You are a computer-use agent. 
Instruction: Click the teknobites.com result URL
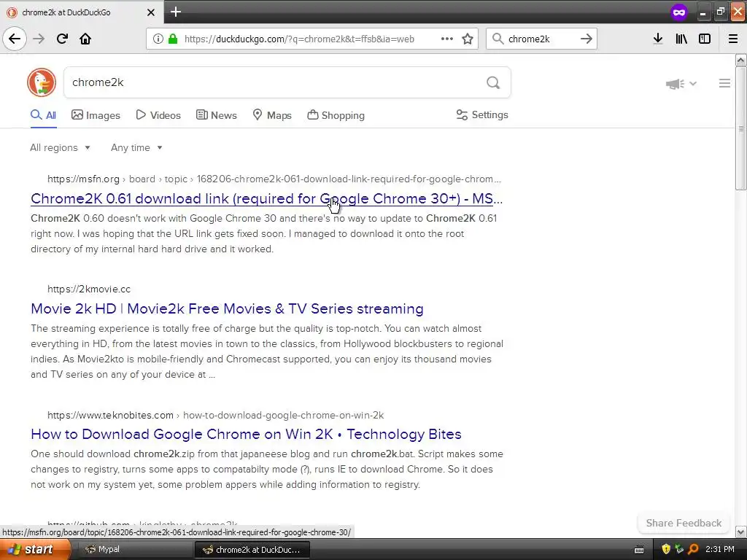tap(215, 415)
